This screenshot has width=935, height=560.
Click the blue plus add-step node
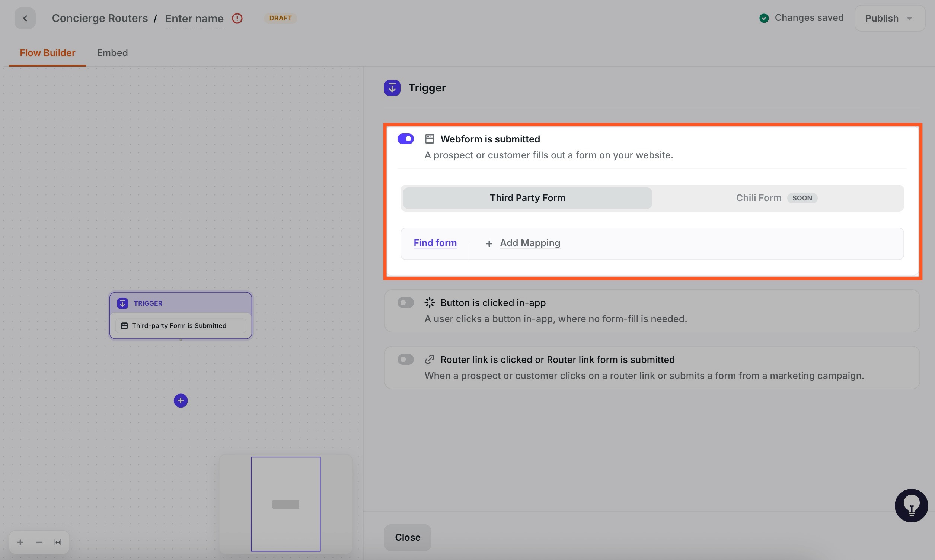(x=181, y=400)
